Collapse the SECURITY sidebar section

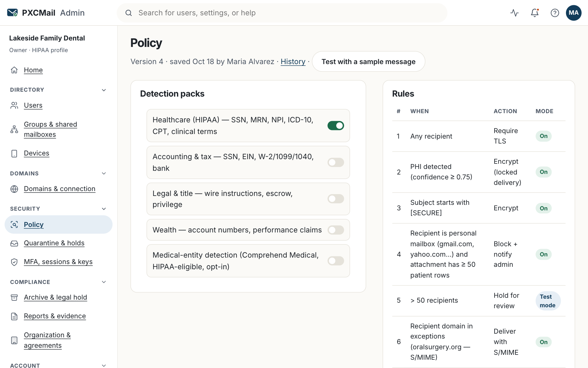pos(104,209)
